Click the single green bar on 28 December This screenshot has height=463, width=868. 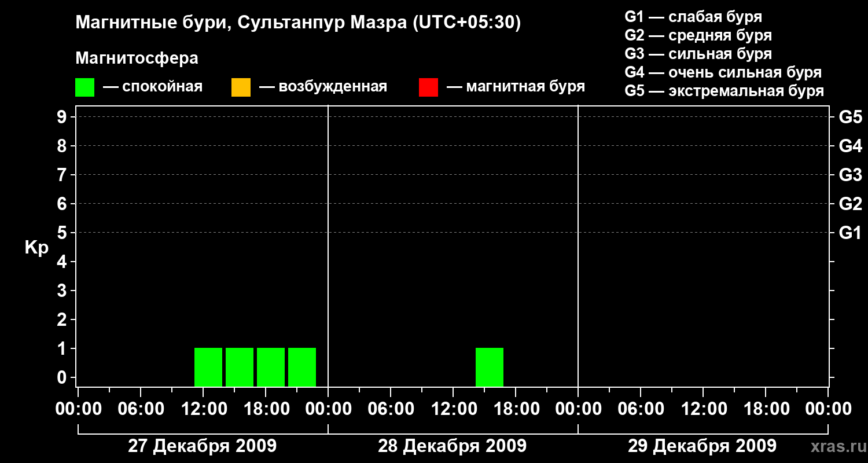click(490, 367)
